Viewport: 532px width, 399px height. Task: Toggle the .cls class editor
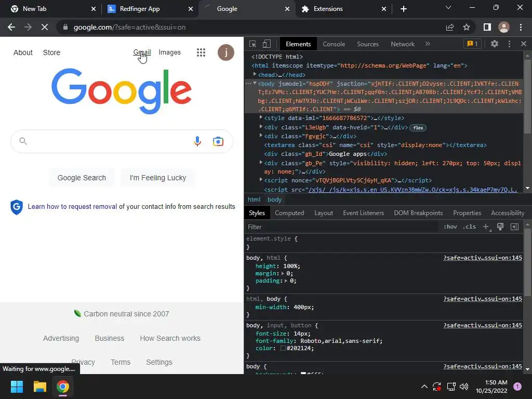[x=469, y=227]
